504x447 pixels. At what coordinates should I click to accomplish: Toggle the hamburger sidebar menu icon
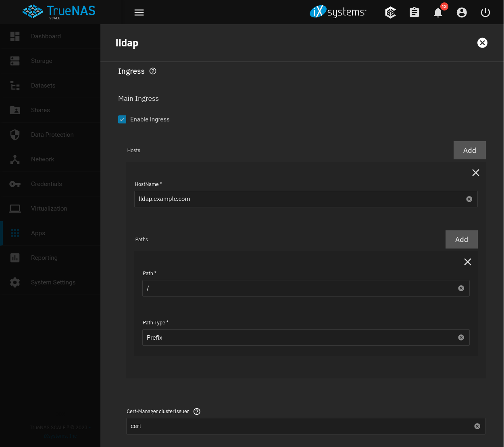click(139, 13)
